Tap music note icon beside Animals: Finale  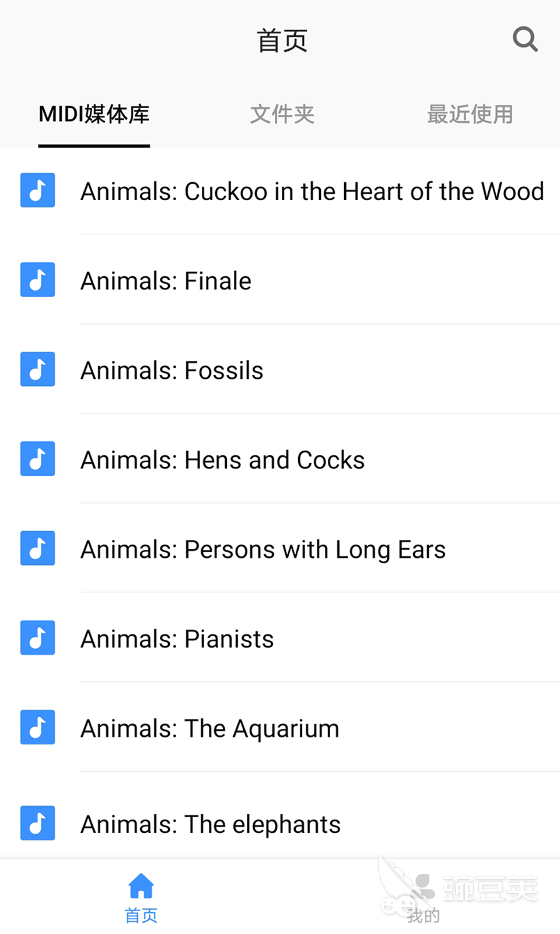38,280
